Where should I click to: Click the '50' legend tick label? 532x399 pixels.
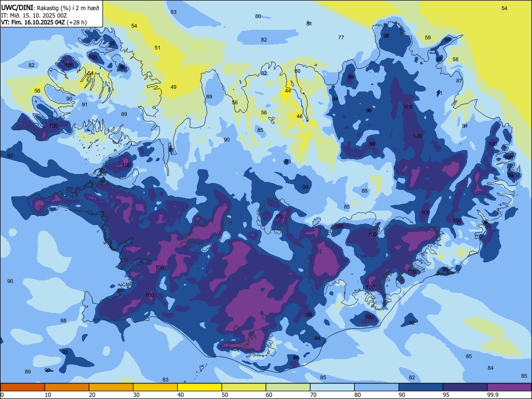[x=225, y=395]
